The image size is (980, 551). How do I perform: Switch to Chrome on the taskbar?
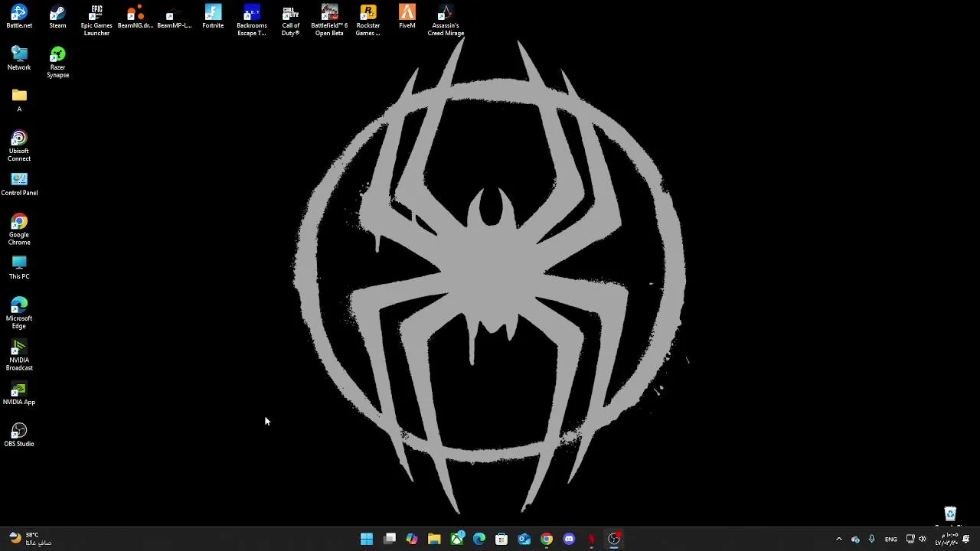coord(547,539)
